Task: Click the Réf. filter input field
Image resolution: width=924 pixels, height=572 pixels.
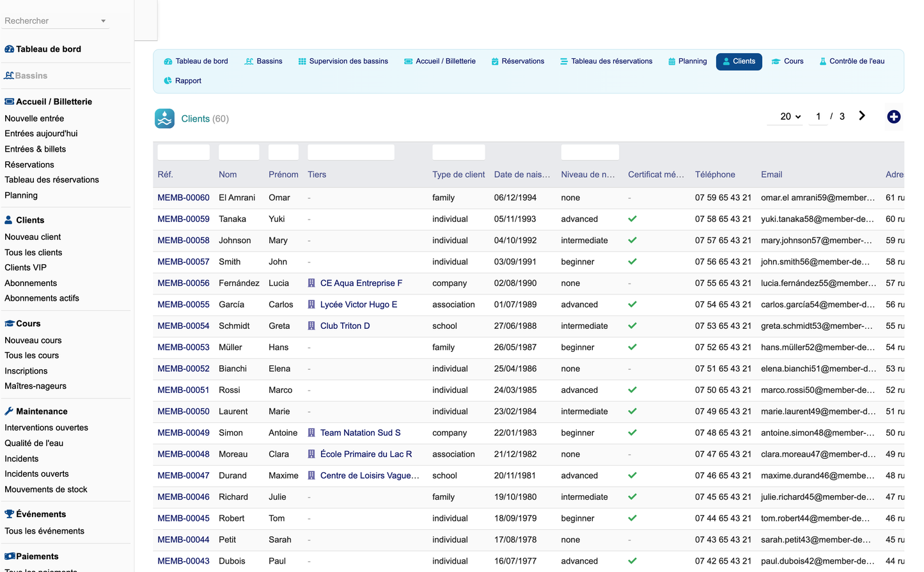Action: pos(184,152)
